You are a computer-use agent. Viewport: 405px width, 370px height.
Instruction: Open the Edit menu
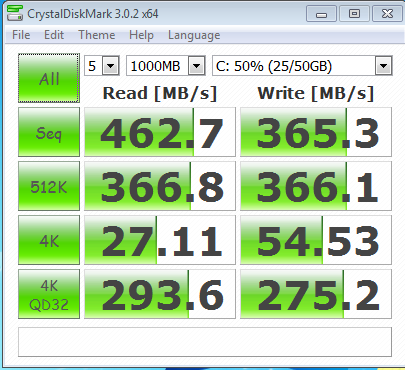[54, 35]
